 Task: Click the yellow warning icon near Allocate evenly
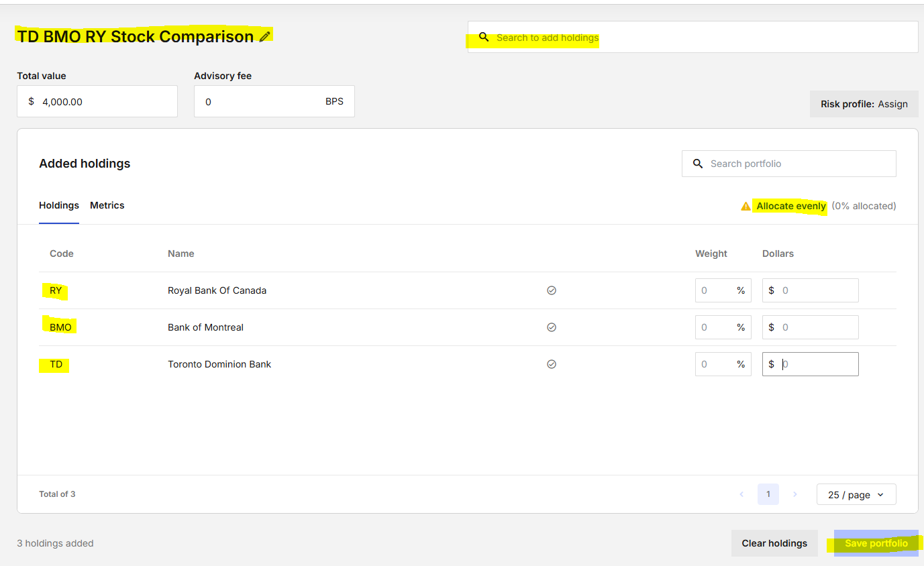746,207
